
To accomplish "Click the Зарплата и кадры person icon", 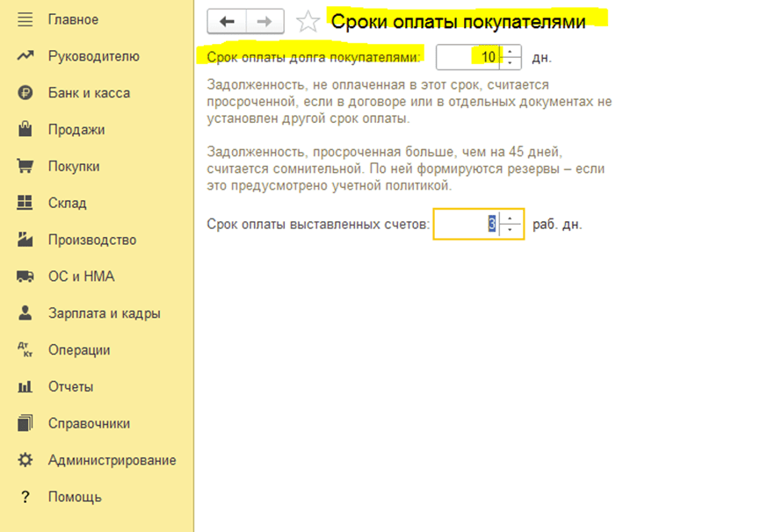I will [25, 313].
